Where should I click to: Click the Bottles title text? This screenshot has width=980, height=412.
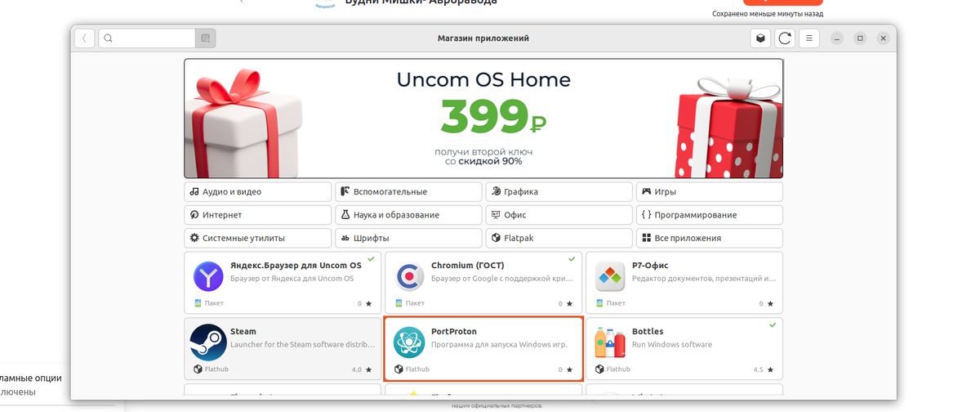(648, 331)
